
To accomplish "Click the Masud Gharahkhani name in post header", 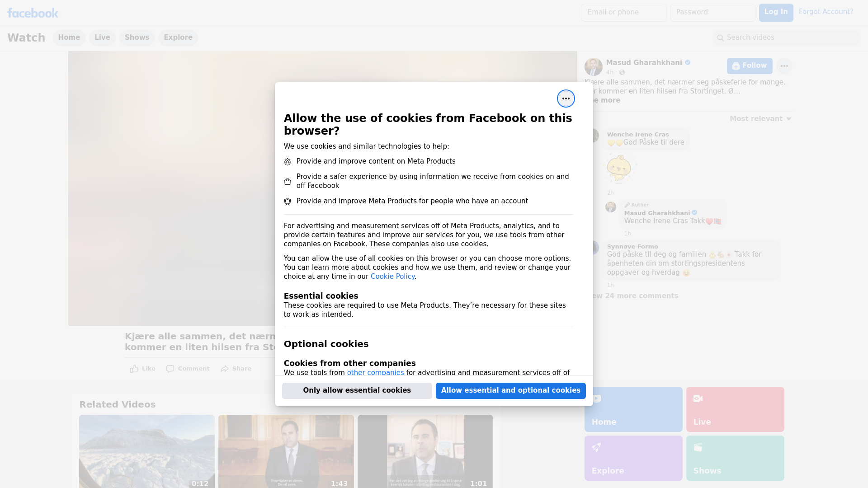I will [x=644, y=63].
